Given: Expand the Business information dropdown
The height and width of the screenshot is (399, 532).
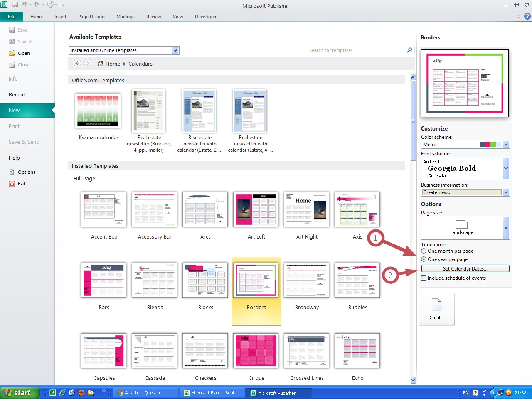Looking at the screenshot, I should pyautogui.click(x=506, y=192).
